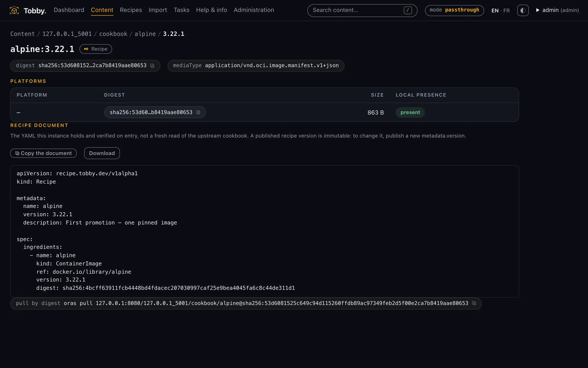
Task: Open Help & info
Action: click(x=211, y=10)
